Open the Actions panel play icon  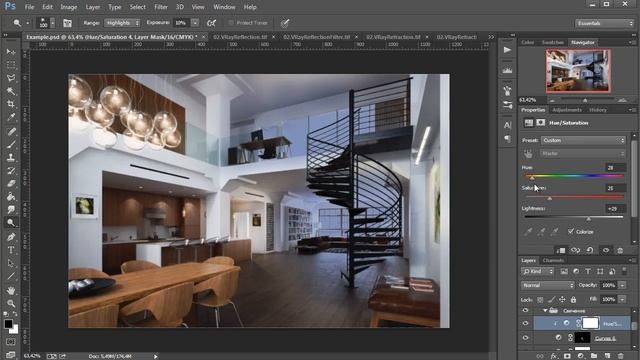click(x=507, y=50)
